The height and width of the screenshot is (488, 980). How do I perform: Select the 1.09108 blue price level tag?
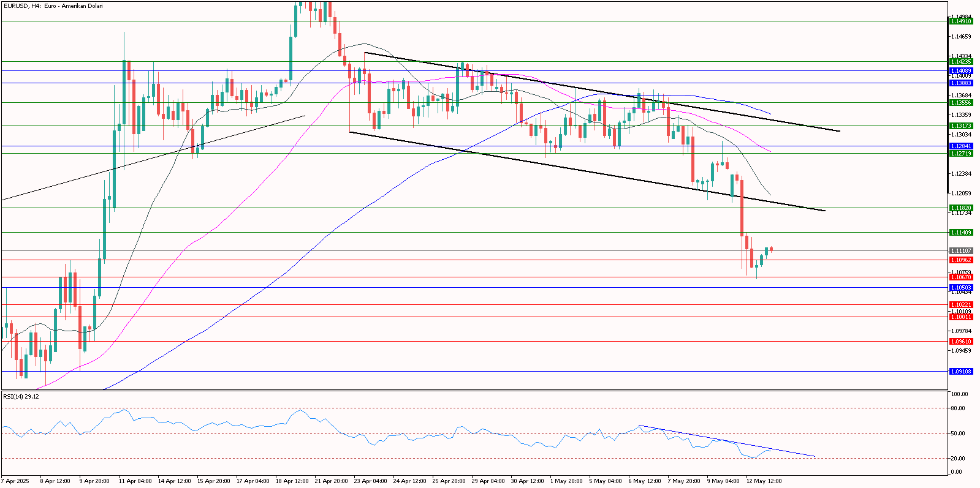click(960, 372)
